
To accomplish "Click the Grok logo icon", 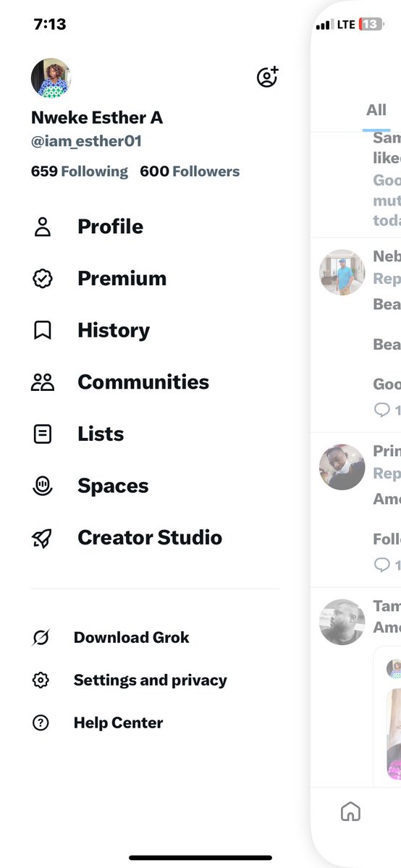I will (x=41, y=638).
